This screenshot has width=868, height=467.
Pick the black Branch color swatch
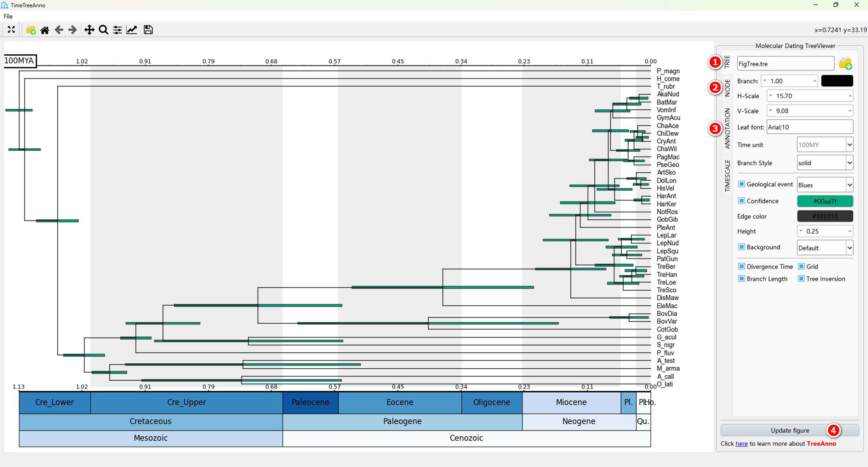(837, 81)
